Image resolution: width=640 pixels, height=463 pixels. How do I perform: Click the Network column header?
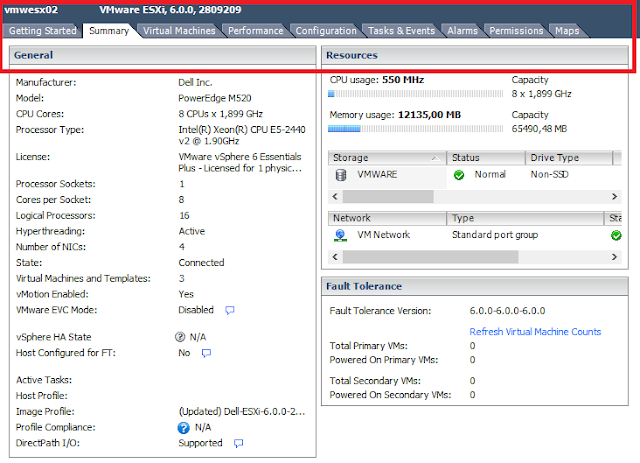coord(387,218)
